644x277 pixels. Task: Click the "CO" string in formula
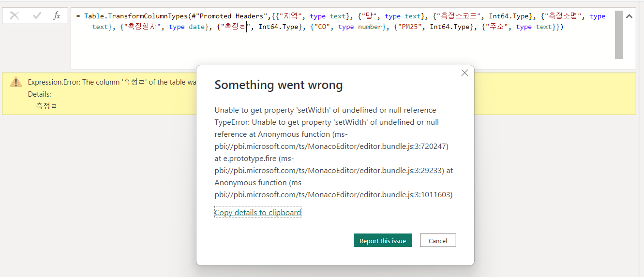pyautogui.click(x=322, y=27)
